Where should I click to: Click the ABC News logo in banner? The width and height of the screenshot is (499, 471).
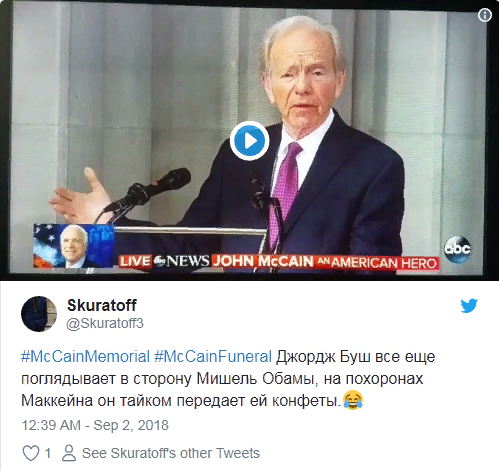click(181, 261)
